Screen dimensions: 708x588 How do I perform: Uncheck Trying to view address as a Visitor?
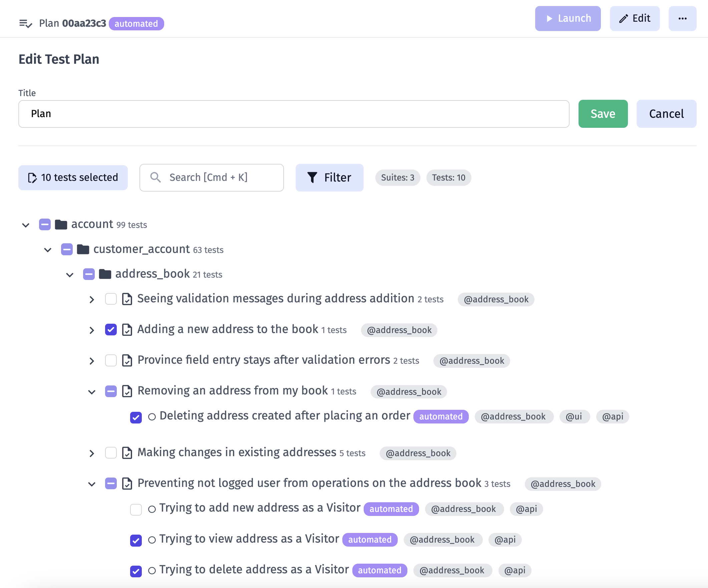(136, 541)
